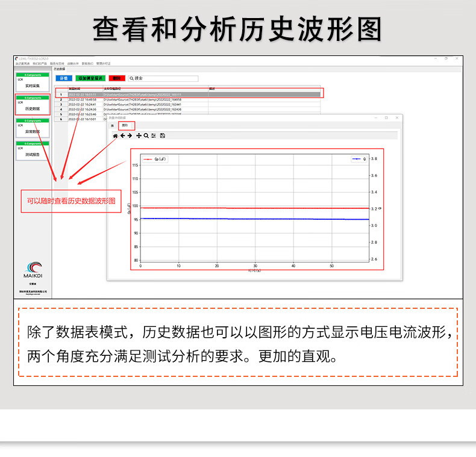
Task: Switch to the 表 tab in popup
Action: tap(112, 125)
